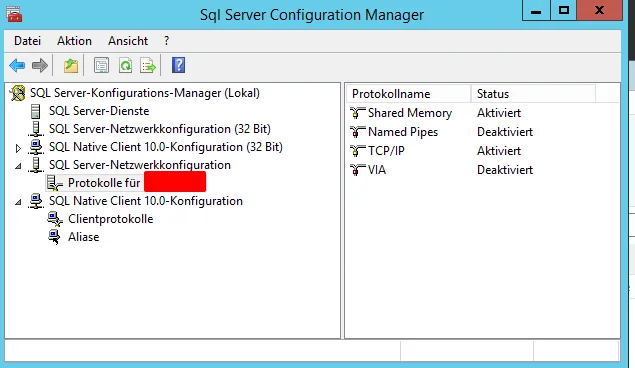Click the root Konfigurations-Manager node icon
The width and height of the screenshot is (635, 368).
(18, 93)
